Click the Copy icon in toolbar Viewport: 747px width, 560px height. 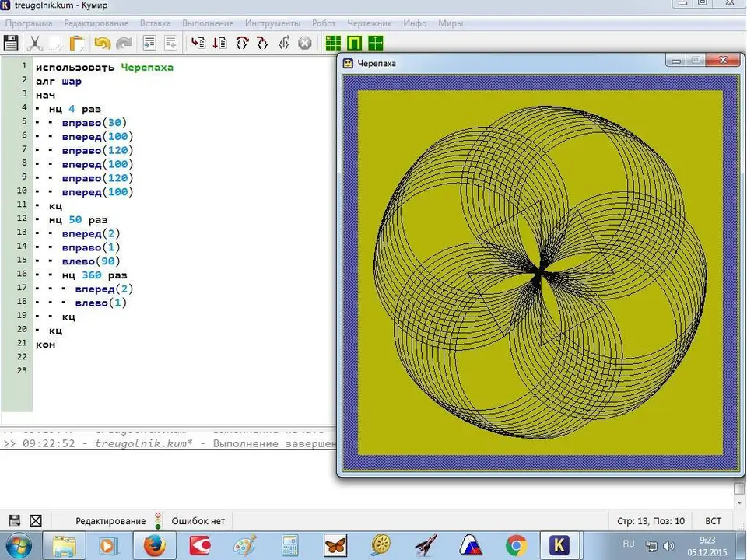(x=56, y=43)
